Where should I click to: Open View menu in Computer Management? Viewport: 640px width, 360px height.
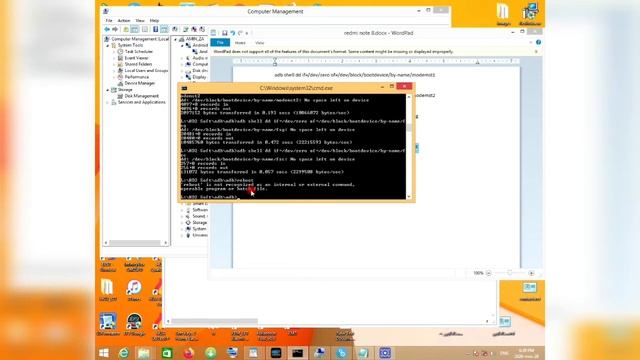pyautogui.click(x=140, y=20)
